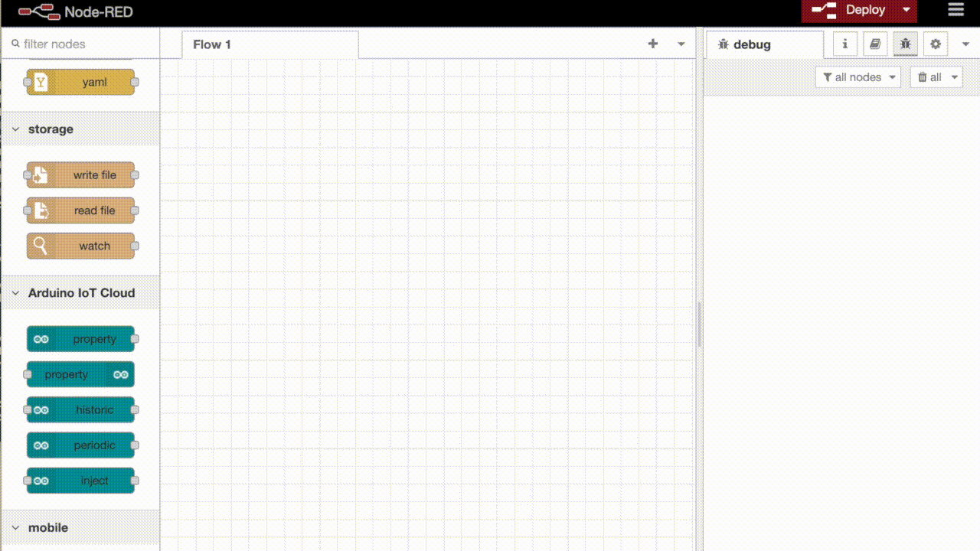The width and height of the screenshot is (980, 551).
Task: Open the all nodes filter dropdown
Action: [x=857, y=77]
